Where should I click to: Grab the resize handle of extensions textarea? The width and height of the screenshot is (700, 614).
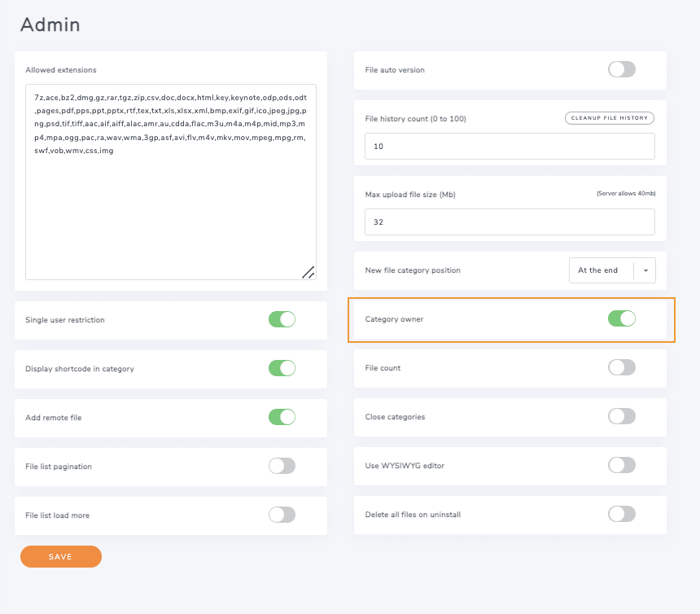tap(308, 273)
